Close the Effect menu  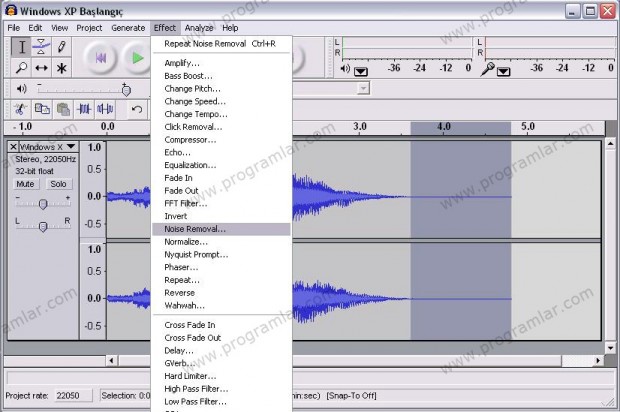pos(165,28)
